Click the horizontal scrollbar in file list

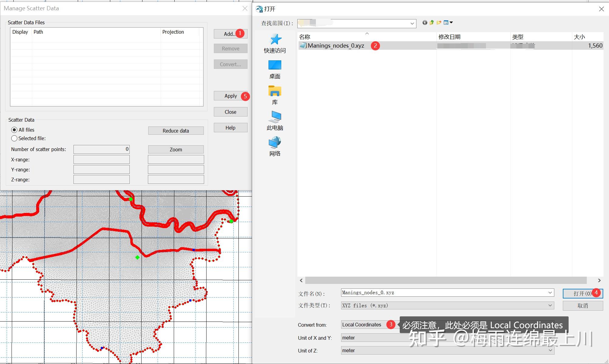pos(446,280)
